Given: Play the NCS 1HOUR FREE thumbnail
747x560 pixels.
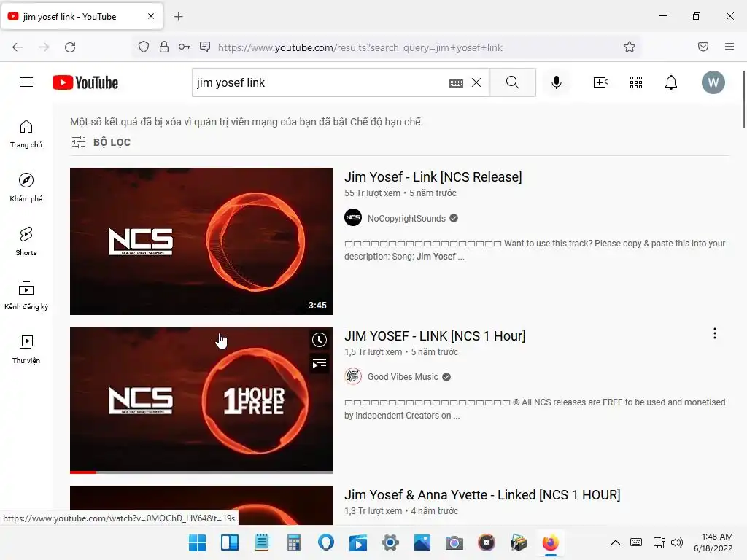Looking at the screenshot, I should click(201, 400).
